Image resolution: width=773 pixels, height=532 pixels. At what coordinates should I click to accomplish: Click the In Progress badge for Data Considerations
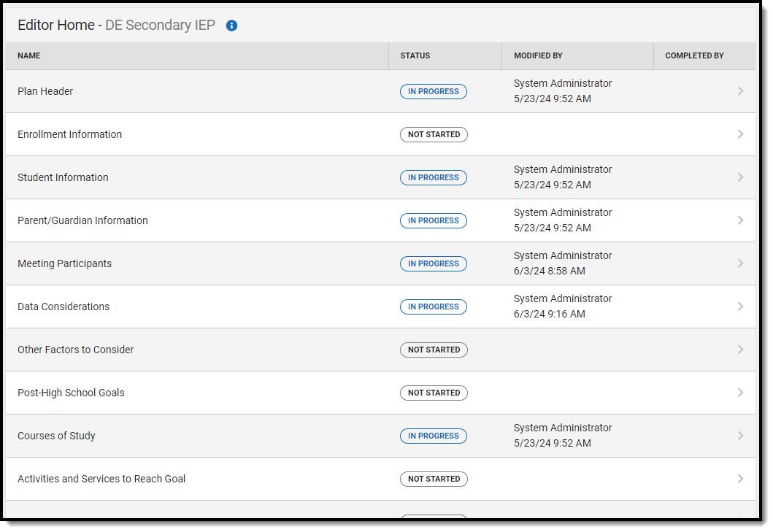click(434, 307)
